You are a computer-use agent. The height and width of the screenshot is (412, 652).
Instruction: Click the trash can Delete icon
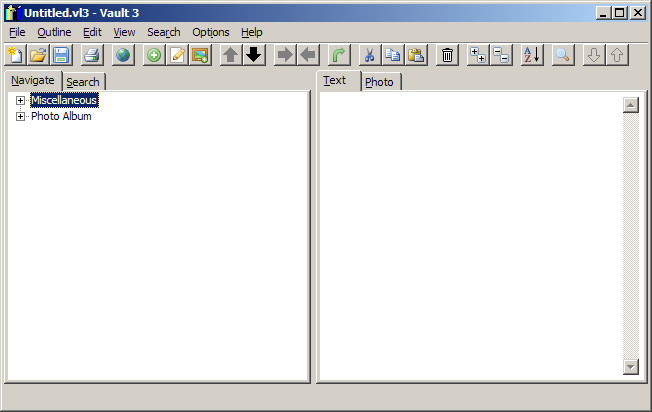click(448, 55)
